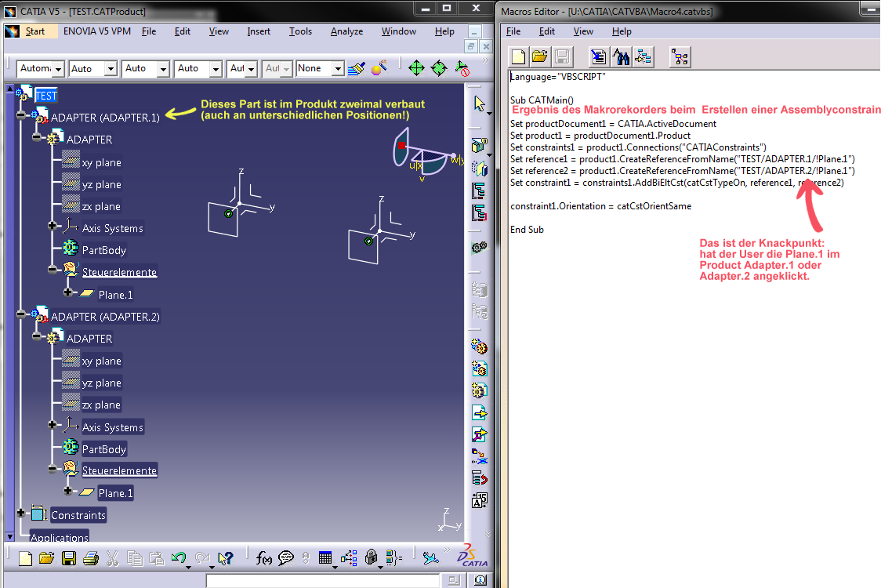881x588 pixels.
Task: Open the design table grid icon
Action: coord(325,558)
